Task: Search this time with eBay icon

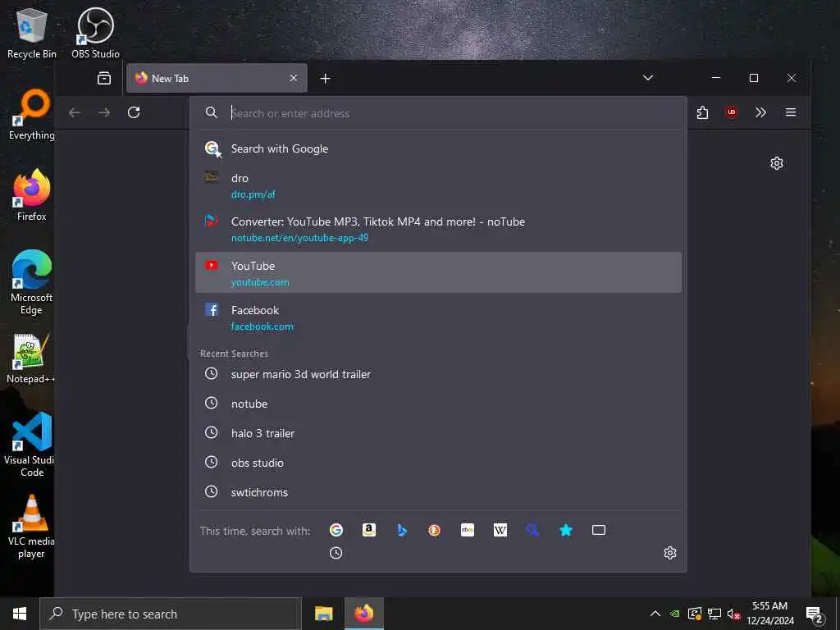Action: click(467, 530)
